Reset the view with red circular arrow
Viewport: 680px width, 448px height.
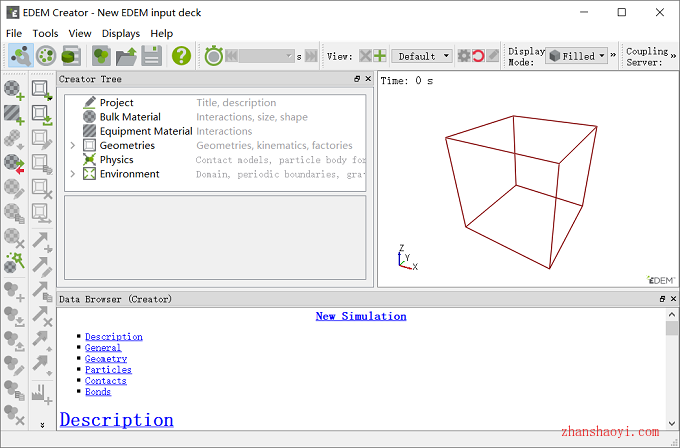click(x=478, y=56)
